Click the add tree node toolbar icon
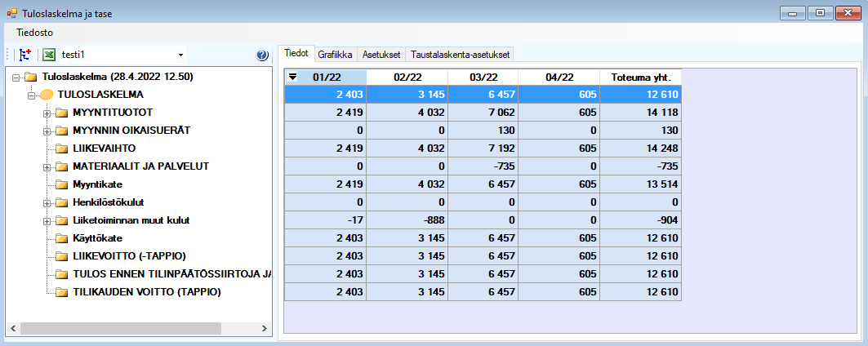The width and height of the screenshot is (868, 346). [24, 55]
